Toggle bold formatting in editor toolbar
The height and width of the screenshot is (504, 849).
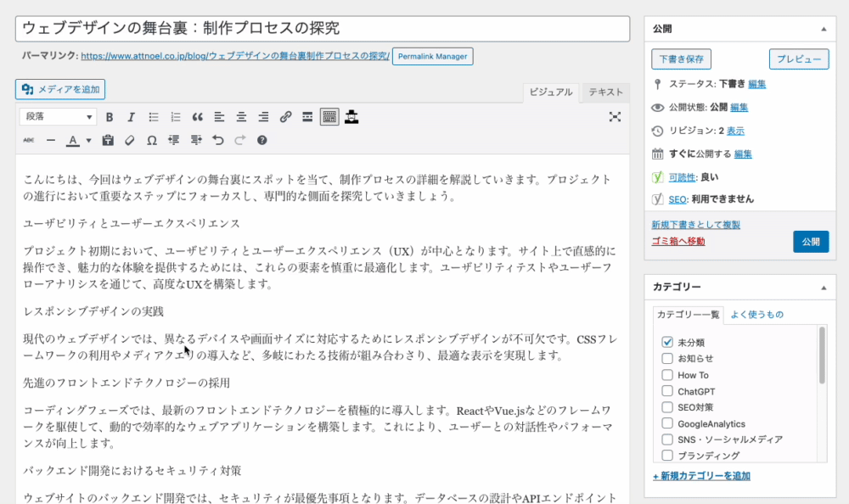point(110,117)
